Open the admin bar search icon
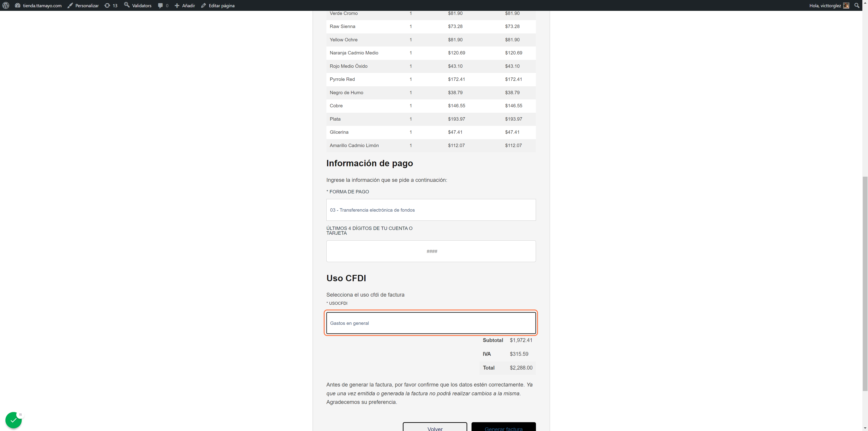 pyautogui.click(x=857, y=5)
